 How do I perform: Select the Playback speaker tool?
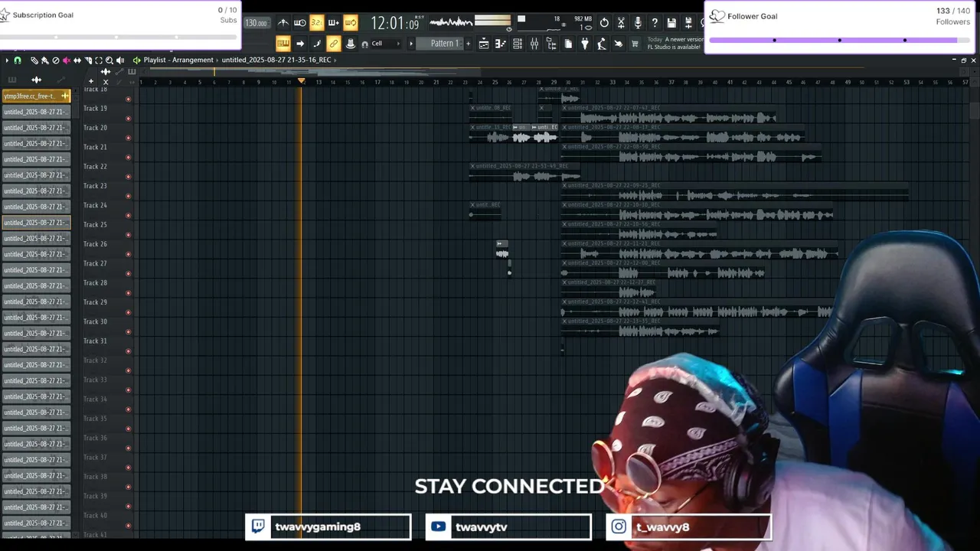coord(120,60)
